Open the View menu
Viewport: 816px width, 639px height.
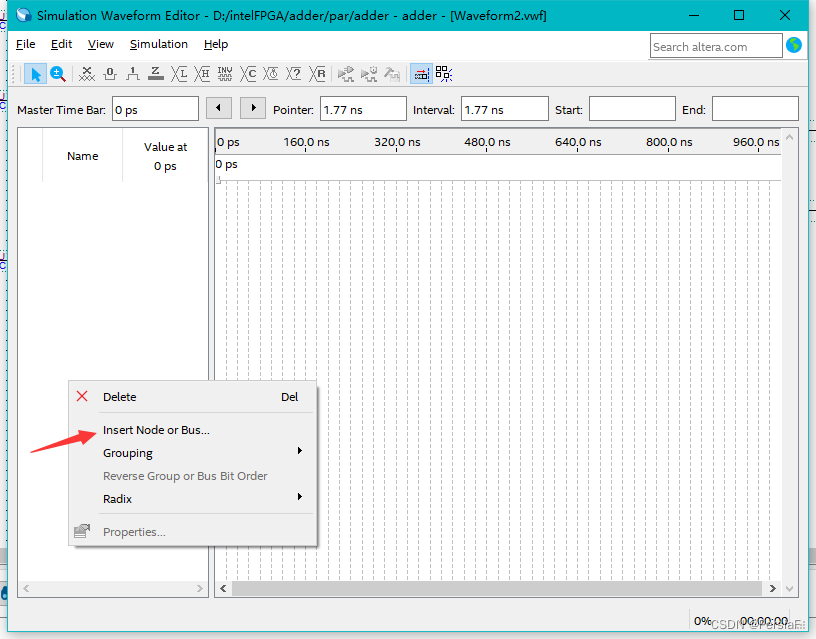coord(100,44)
